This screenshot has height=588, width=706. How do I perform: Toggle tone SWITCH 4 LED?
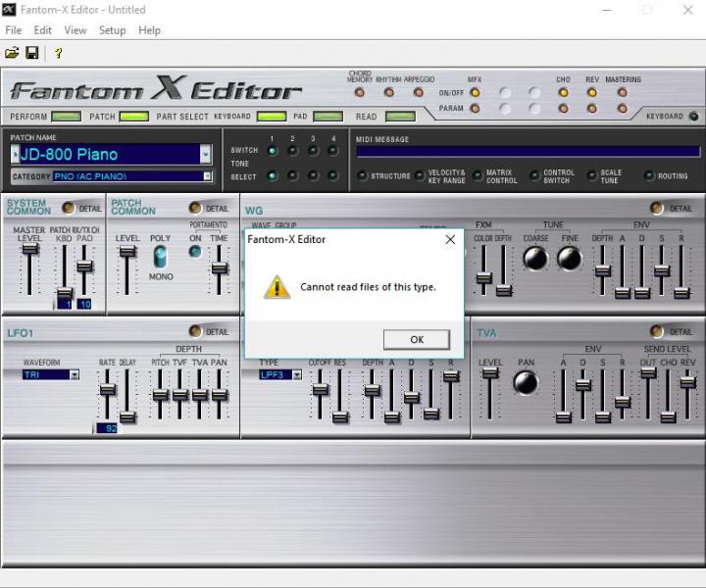333,151
